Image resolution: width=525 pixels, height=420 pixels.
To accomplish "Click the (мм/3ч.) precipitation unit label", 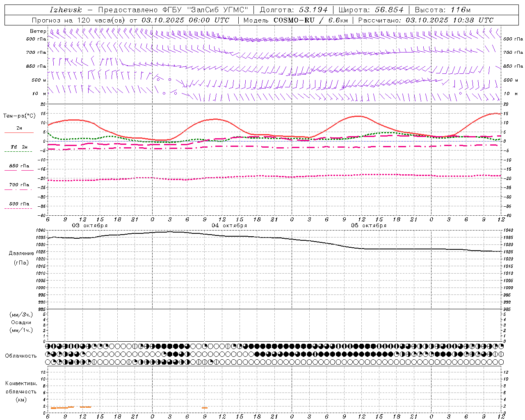I will point(21,315).
